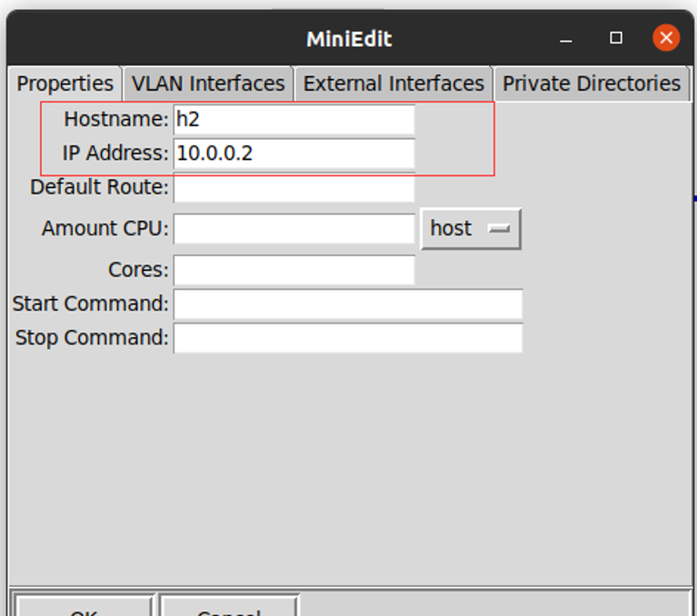The width and height of the screenshot is (697, 616).
Task: Click the IP Address label text
Action: pos(115,154)
